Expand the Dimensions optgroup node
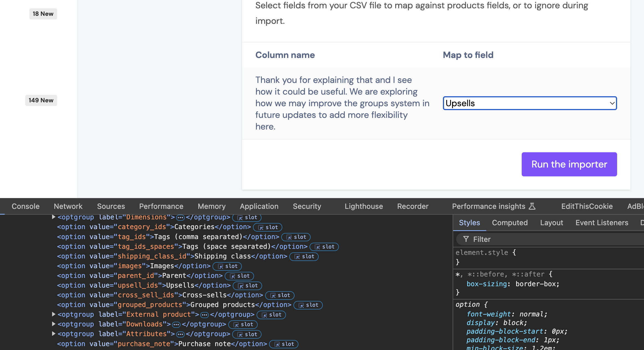Screen dimensions: 644x350 click(54, 217)
